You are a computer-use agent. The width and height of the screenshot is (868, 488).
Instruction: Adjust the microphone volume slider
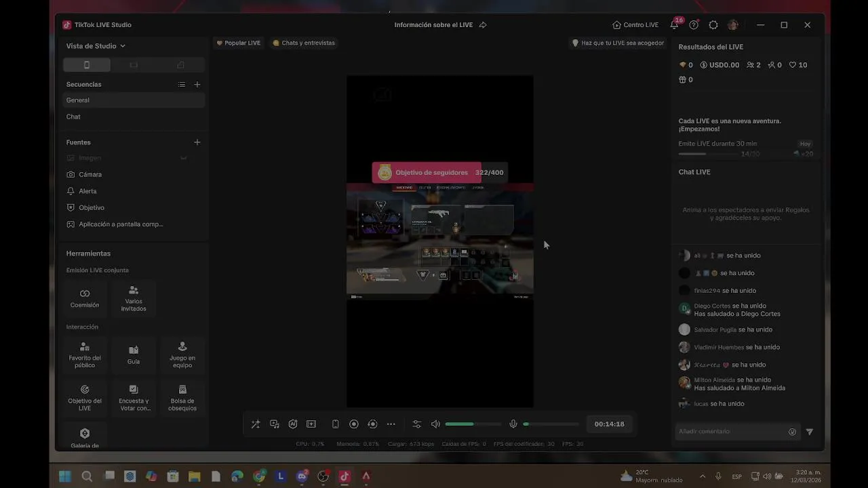coord(551,424)
